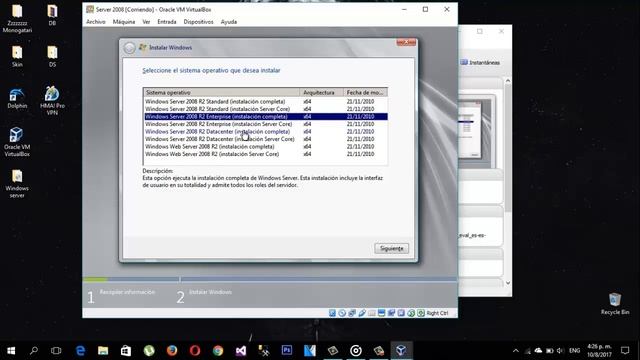
Task: Click the display settings status icon
Action: (381, 313)
